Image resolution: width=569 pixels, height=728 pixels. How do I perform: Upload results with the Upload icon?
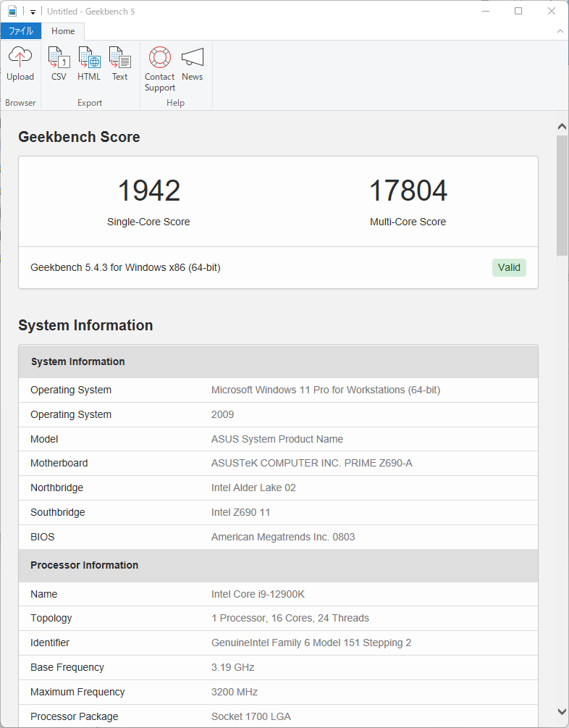(20, 64)
